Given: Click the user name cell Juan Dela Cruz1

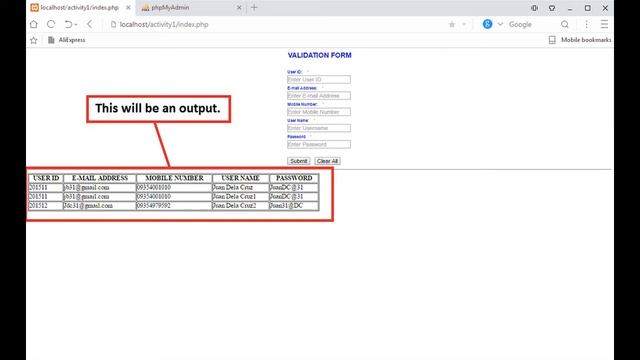Looking at the screenshot, I should tap(240, 197).
